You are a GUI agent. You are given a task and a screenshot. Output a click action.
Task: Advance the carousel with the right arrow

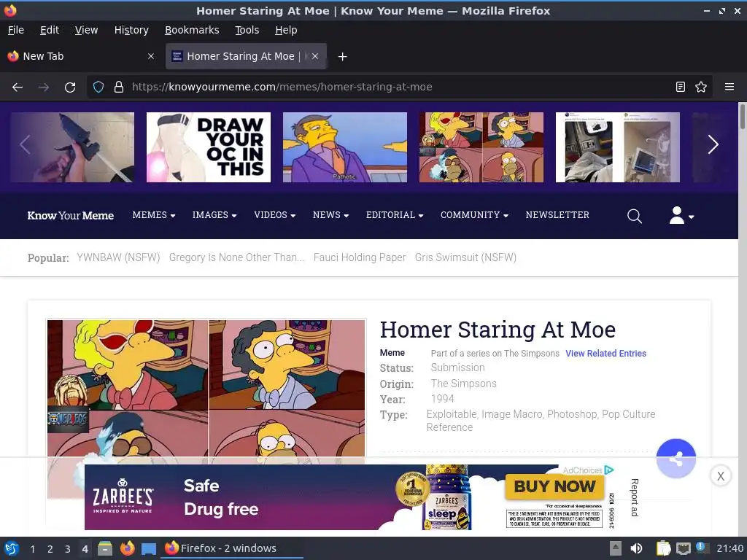pyautogui.click(x=713, y=145)
